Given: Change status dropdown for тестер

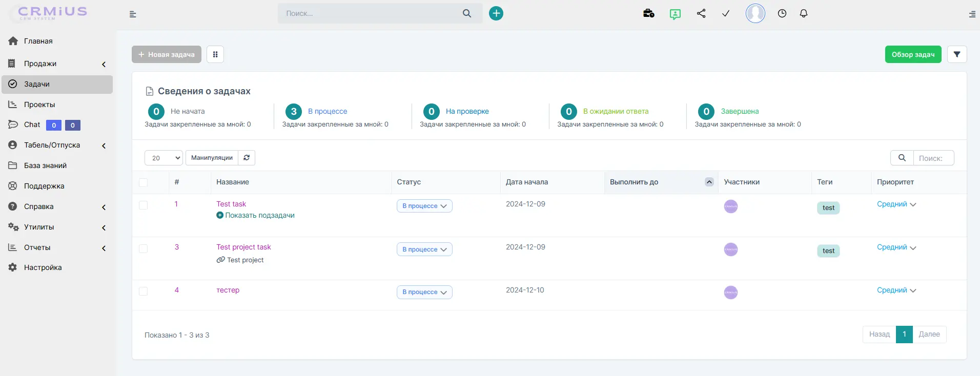Looking at the screenshot, I should tap(424, 292).
